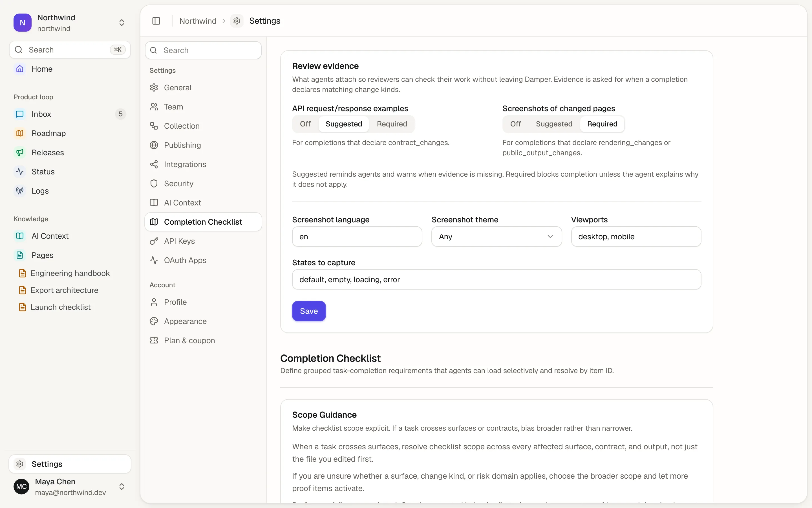Viewport: 812px width, 508px height.
Task: Click the Releases megaphone icon
Action: coord(20,152)
